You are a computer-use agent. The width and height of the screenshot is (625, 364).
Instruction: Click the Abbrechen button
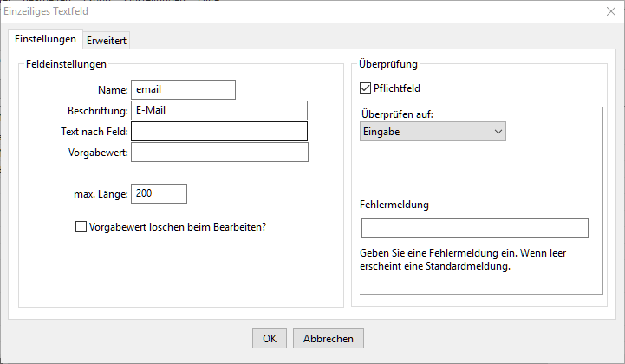pyautogui.click(x=329, y=339)
